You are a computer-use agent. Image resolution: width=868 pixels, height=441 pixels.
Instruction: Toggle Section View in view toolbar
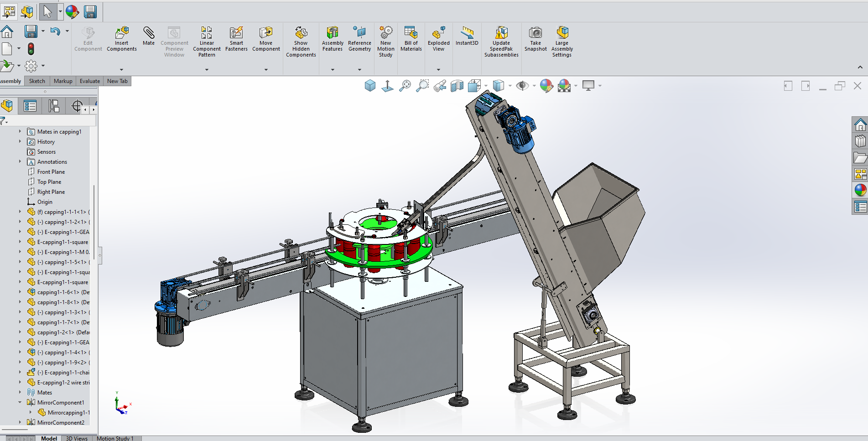pyautogui.click(x=457, y=86)
